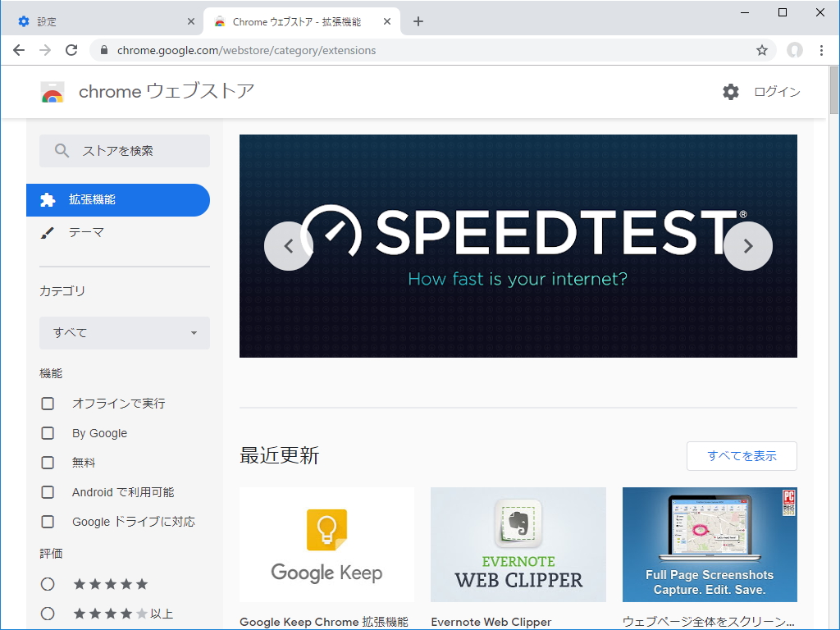840x630 pixels.
Task: Check the By Google filter
Action: (x=48, y=433)
